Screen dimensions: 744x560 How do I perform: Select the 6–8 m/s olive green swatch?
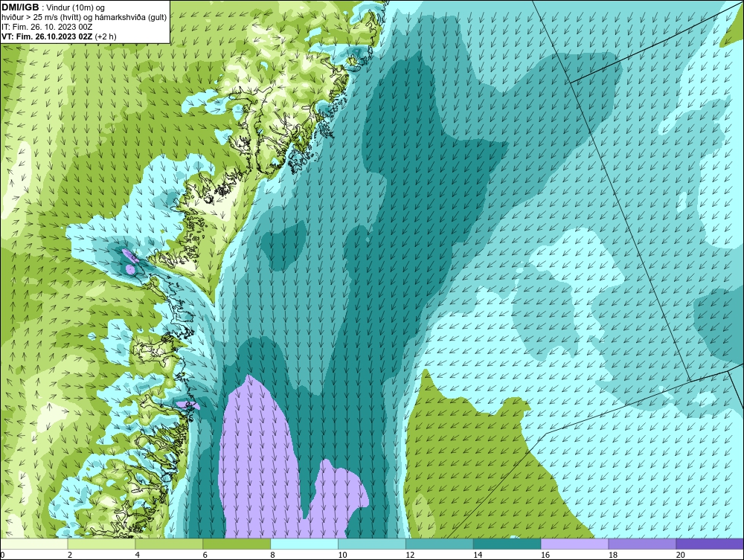coord(237,544)
